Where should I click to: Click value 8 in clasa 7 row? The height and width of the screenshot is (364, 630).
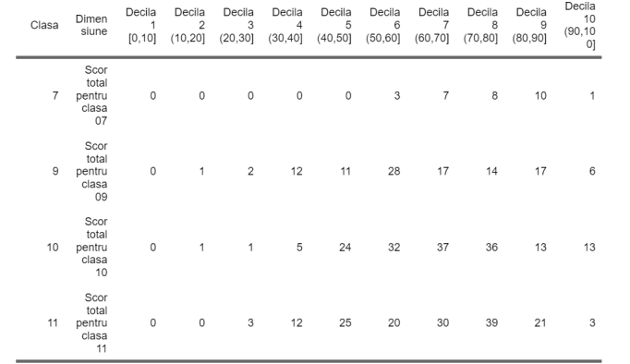click(494, 96)
